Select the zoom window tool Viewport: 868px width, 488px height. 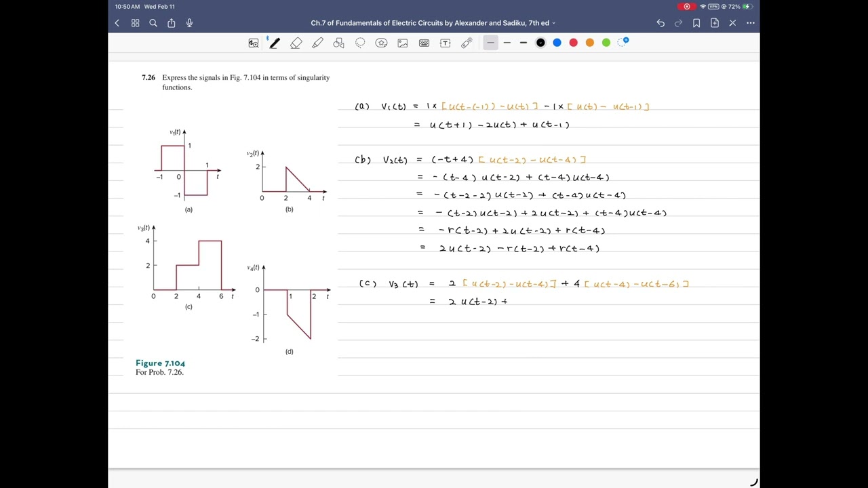[x=254, y=43]
